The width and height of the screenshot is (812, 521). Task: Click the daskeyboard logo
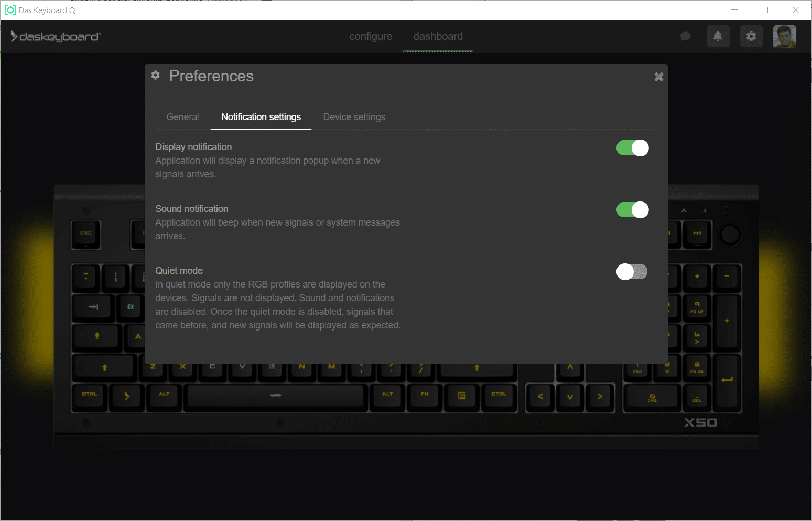56,36
